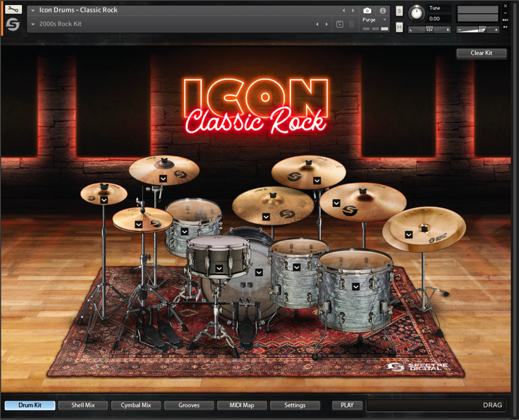Open the snapshot camera icon in the header
The image size is (519, 420).
(367, 10)
